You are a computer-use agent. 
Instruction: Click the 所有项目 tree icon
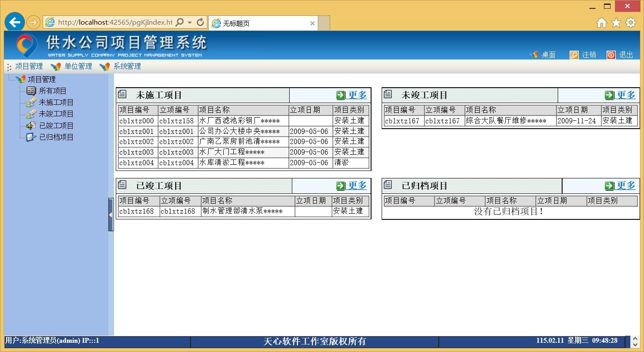pos(31,91)
